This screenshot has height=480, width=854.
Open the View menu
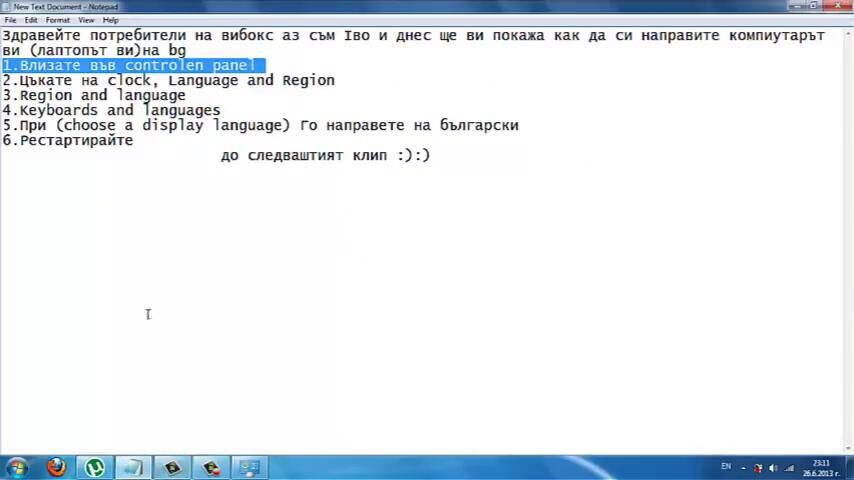pyautogui.click(x=86, y=20)
